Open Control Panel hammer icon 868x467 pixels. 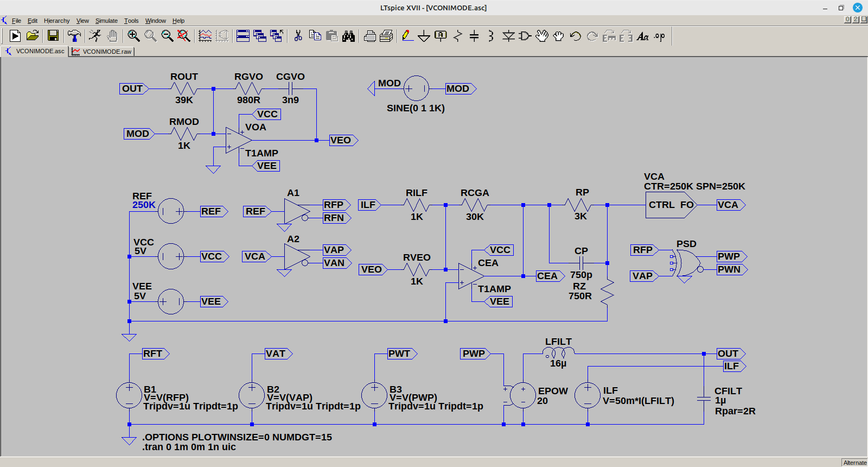tap(74, 36)
